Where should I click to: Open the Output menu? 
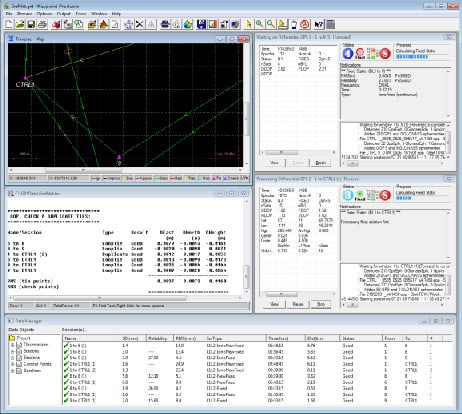coord(64,14)
